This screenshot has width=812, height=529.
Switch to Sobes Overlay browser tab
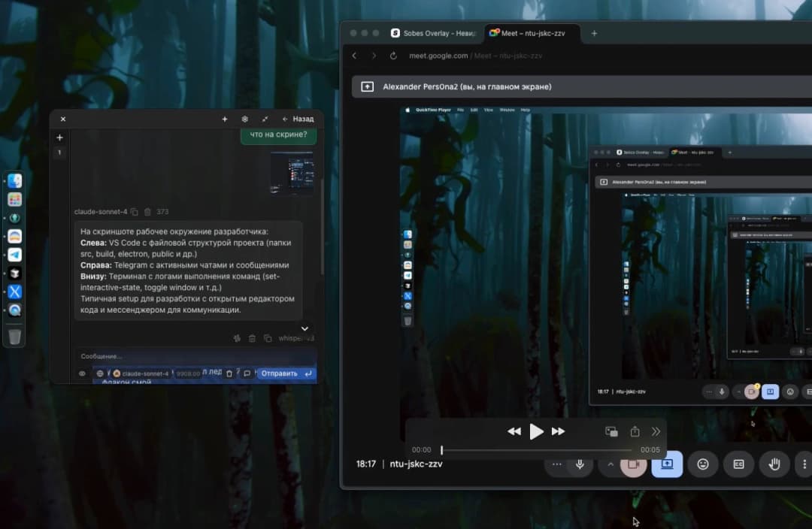pyautogui.click(x=433, y=33)
